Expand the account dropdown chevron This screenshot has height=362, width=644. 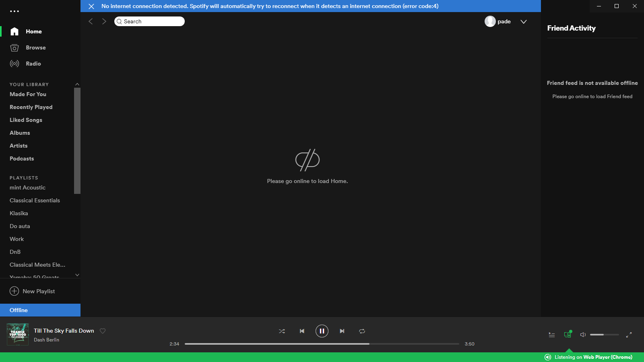click(523, 22)
